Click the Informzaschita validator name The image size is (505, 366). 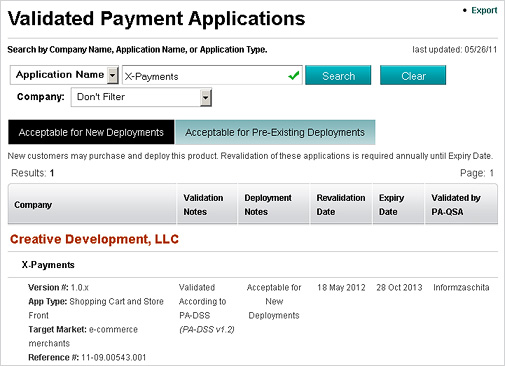pos(461,288)
